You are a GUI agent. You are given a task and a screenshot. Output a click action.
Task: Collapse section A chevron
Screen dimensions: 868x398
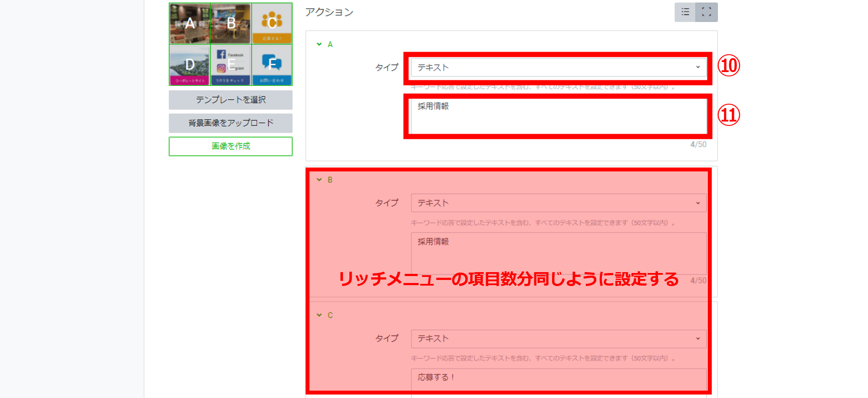(x=319, y=44)
